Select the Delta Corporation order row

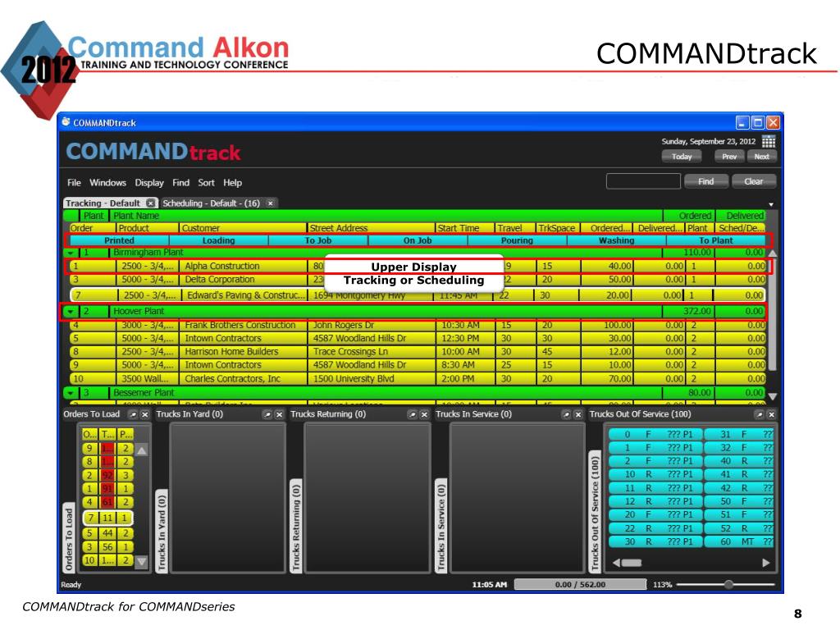pyautogui.click(x=418, y=280)
